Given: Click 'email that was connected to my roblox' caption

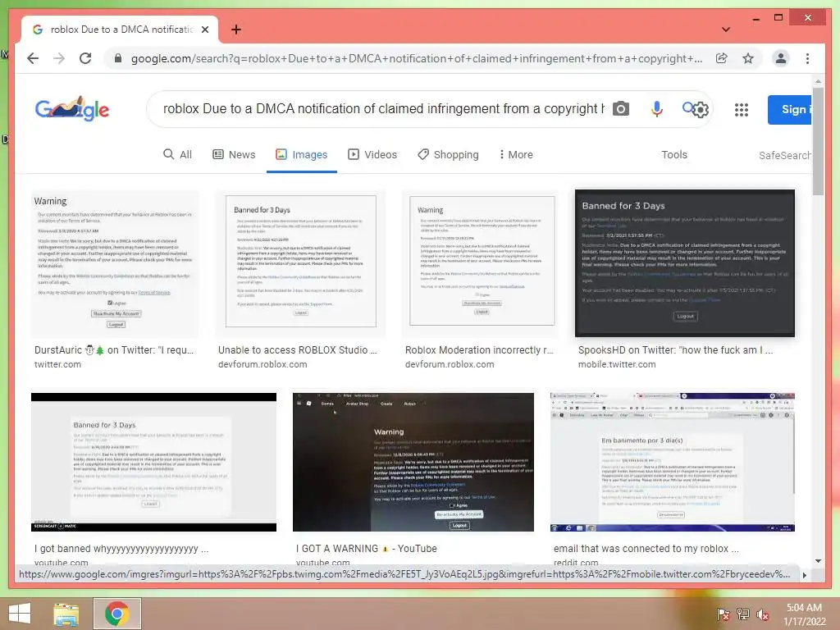Looking at the screenshot, I should pyautogui.click(x=646, y=549).
